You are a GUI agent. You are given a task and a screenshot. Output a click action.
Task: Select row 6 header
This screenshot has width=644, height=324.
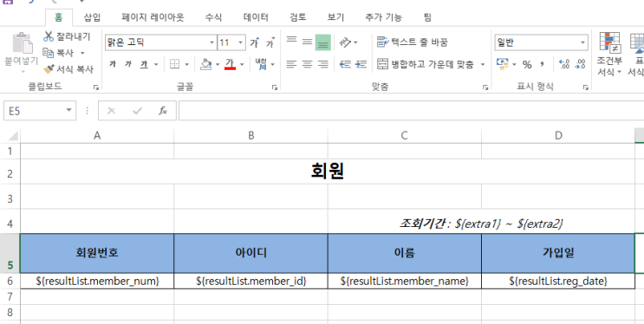(x=10, y=281)
